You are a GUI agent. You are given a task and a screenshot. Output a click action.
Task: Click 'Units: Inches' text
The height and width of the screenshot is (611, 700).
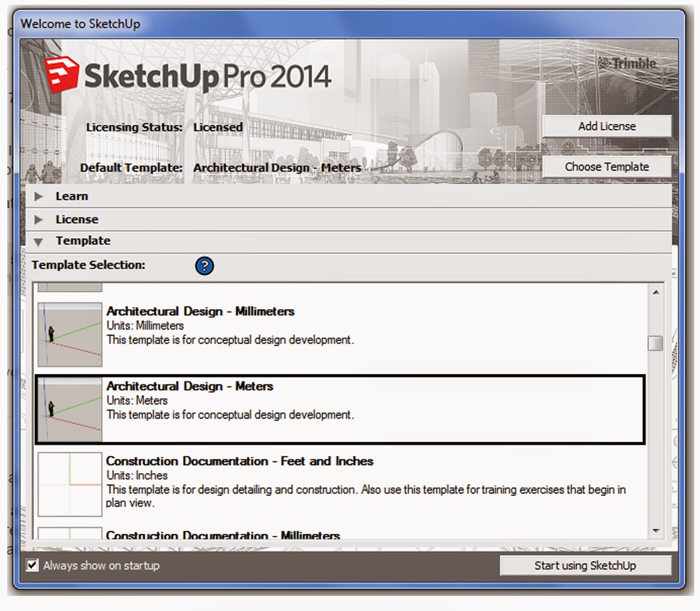tap(137, 476)
